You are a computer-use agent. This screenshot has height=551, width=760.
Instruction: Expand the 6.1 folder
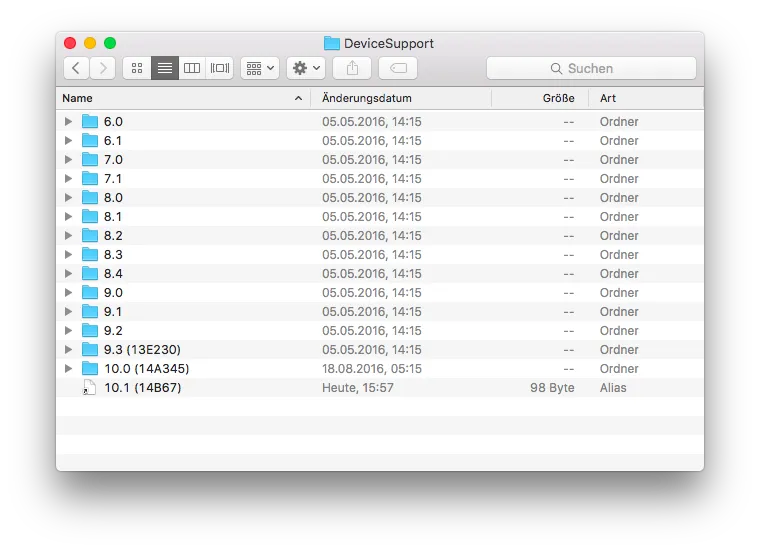[68, 141]
